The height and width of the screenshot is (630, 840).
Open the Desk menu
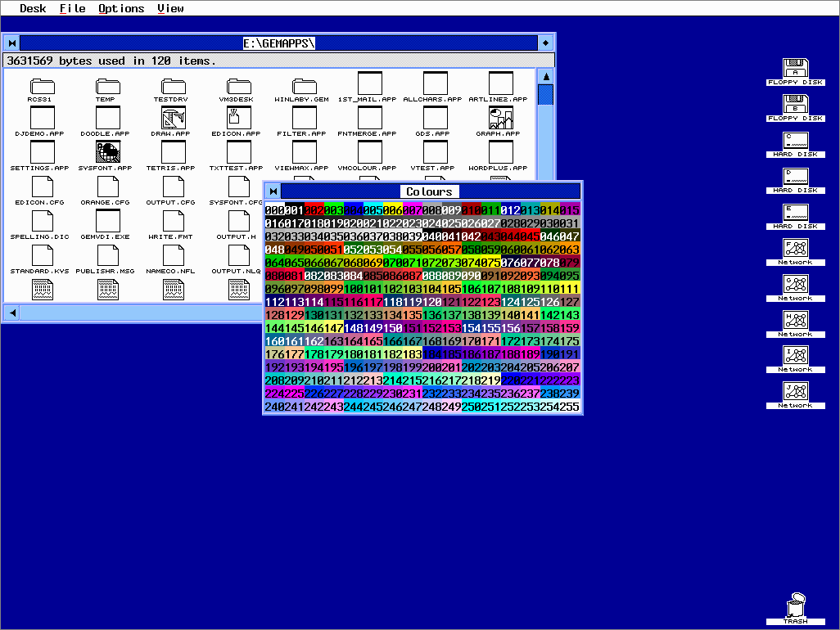[x=33, y=9]
